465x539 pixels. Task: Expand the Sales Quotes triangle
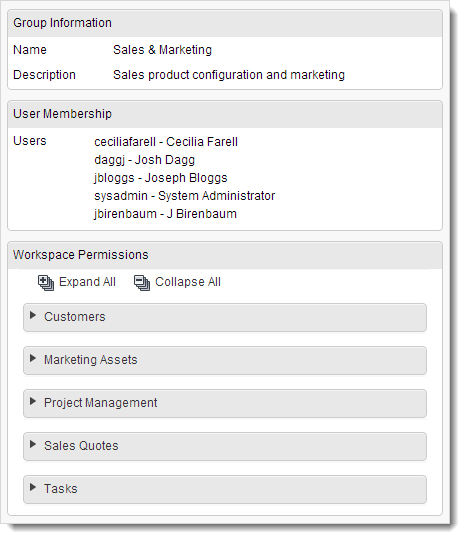tap(33, 444)
